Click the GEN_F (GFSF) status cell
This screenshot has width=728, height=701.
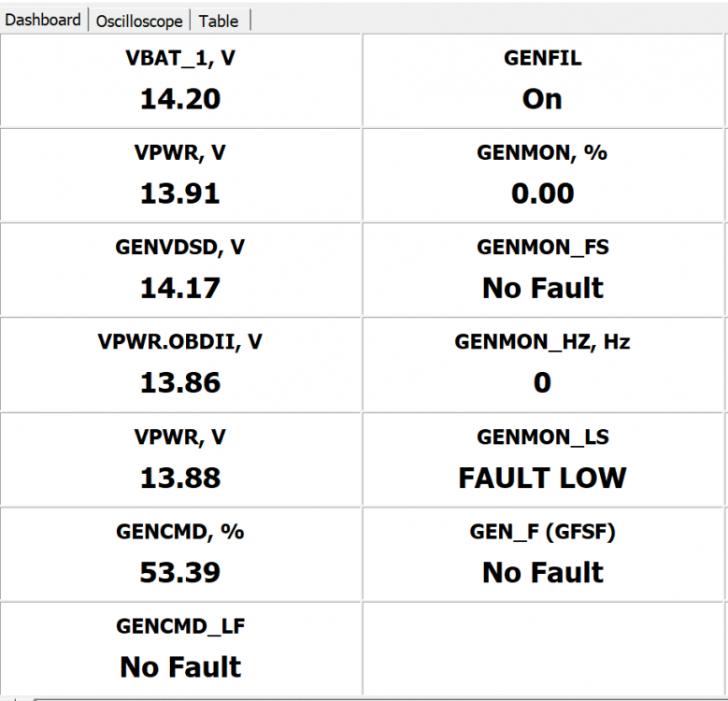pos(543,554)
